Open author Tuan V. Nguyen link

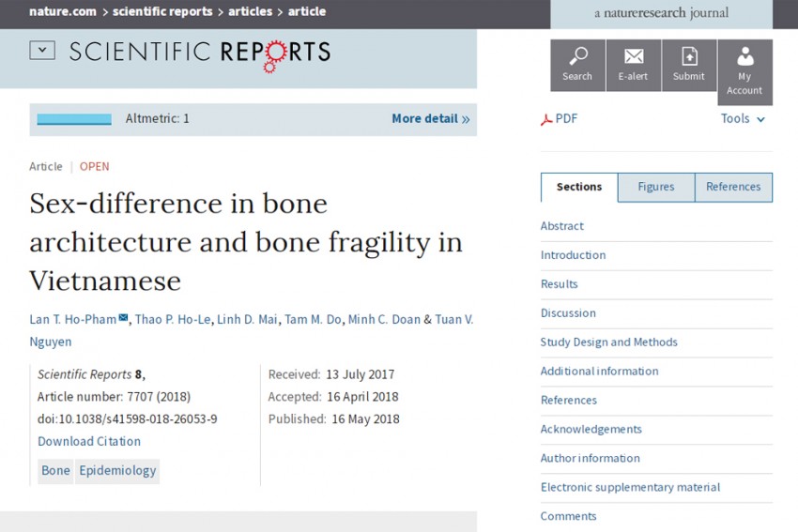pos(252,330)
